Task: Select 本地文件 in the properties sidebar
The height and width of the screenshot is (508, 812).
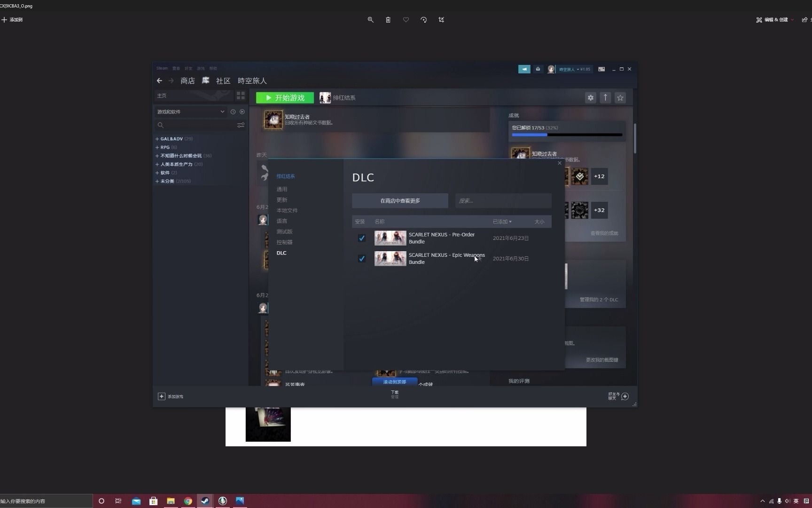Action: [287, 210]
